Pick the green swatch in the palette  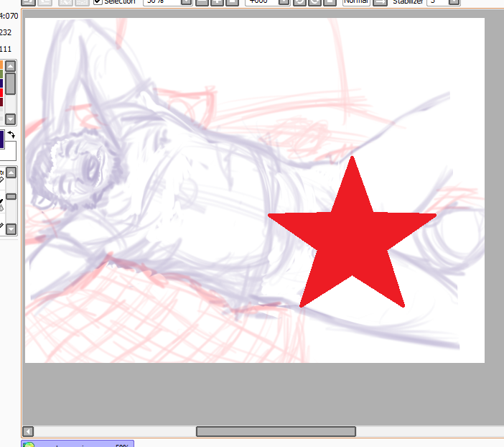pos(1,74)
